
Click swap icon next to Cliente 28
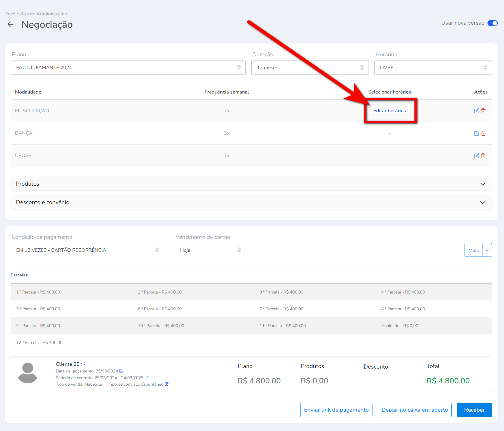coord(83,364)
